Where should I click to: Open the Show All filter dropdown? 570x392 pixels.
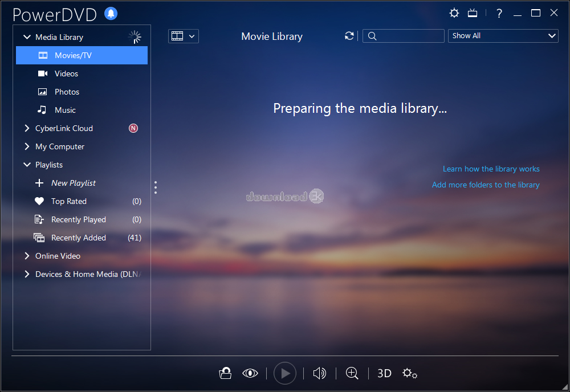503,36
